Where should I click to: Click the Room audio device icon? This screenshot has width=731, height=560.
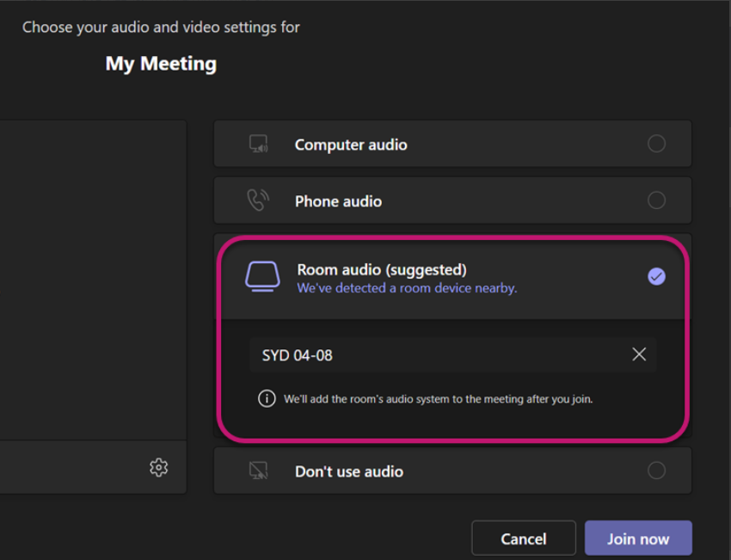[262, 276]
